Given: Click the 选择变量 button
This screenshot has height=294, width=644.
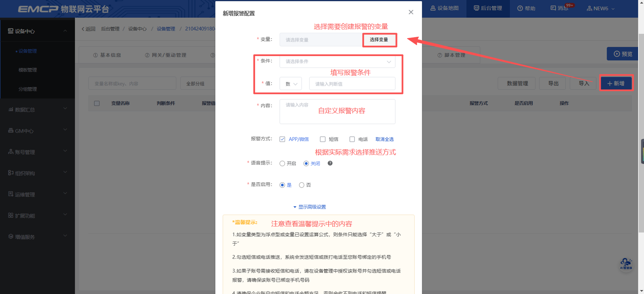Looking at the screenshot, I should click(379, 40).
